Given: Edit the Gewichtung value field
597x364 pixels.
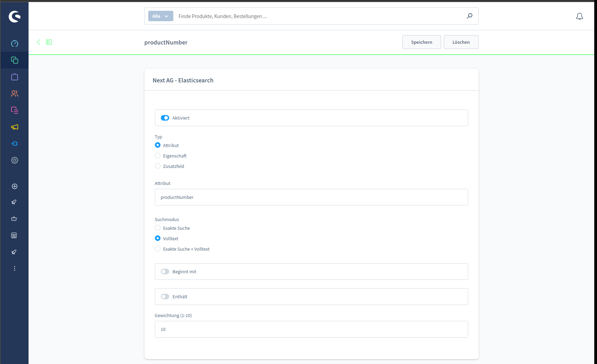Looking at the screenshot, I should point(311,329).
